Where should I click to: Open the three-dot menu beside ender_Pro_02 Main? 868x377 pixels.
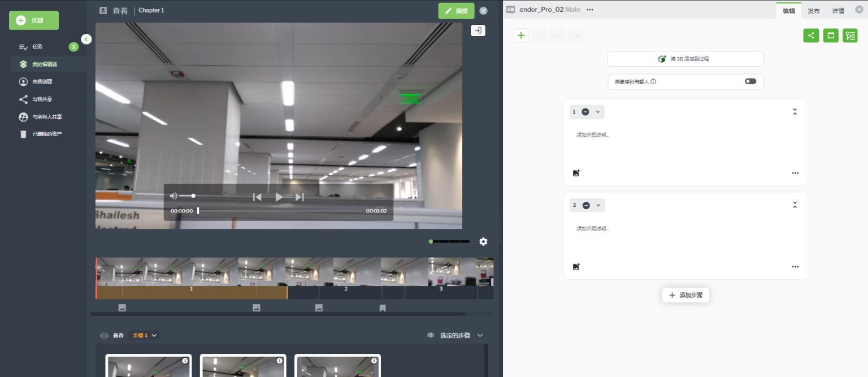coord(590,10)
